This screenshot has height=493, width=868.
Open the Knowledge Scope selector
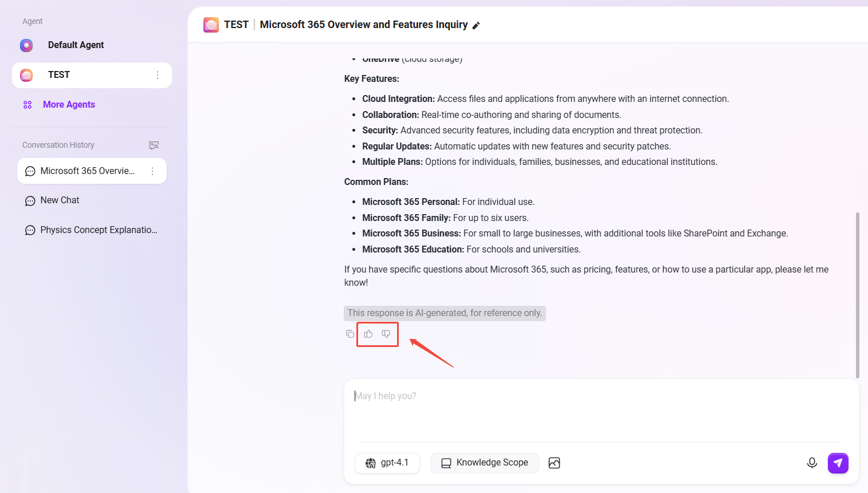(485, 463)
